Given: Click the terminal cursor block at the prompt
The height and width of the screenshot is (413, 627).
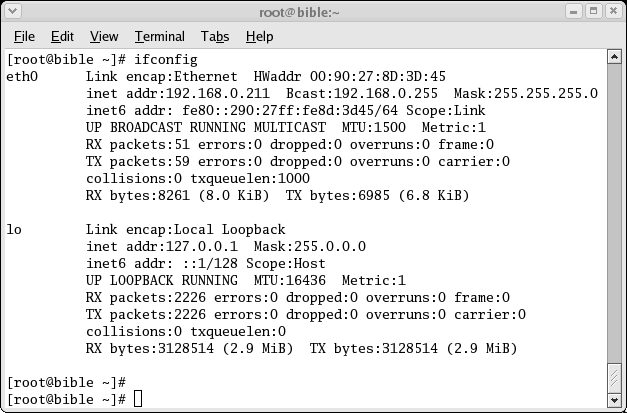Looking at the screenshot, I should point(138,399).
